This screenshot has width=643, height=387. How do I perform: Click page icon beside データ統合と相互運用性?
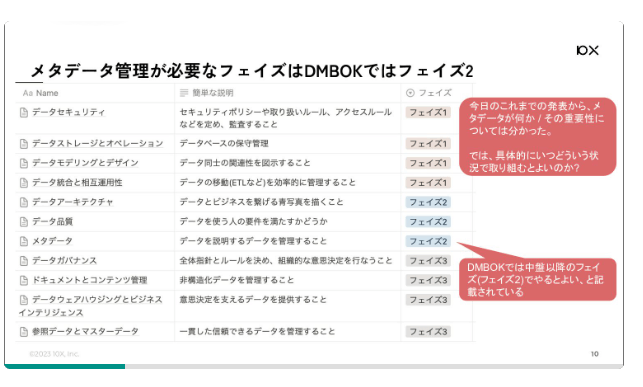click(x=24, y=183)
